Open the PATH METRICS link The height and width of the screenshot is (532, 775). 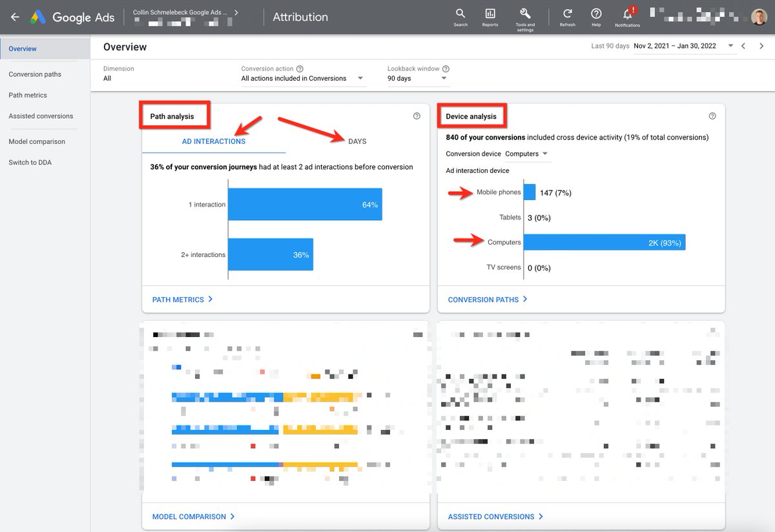click(x=183, y=300)
